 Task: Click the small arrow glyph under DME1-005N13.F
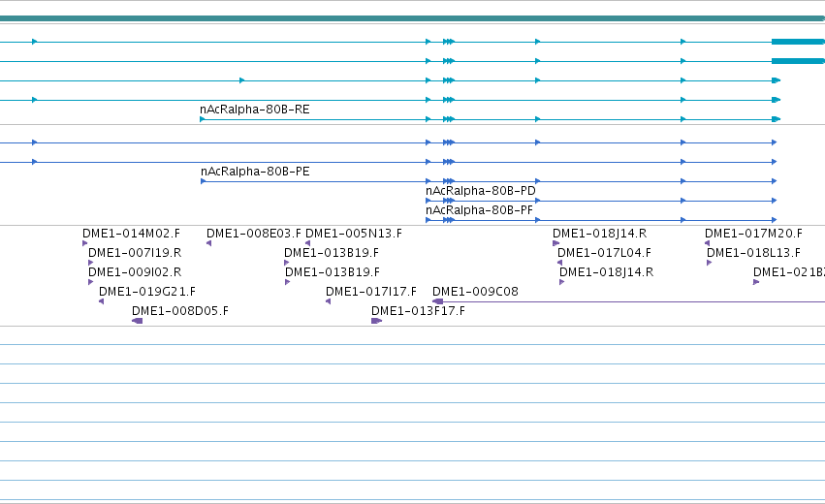point(307,243)
